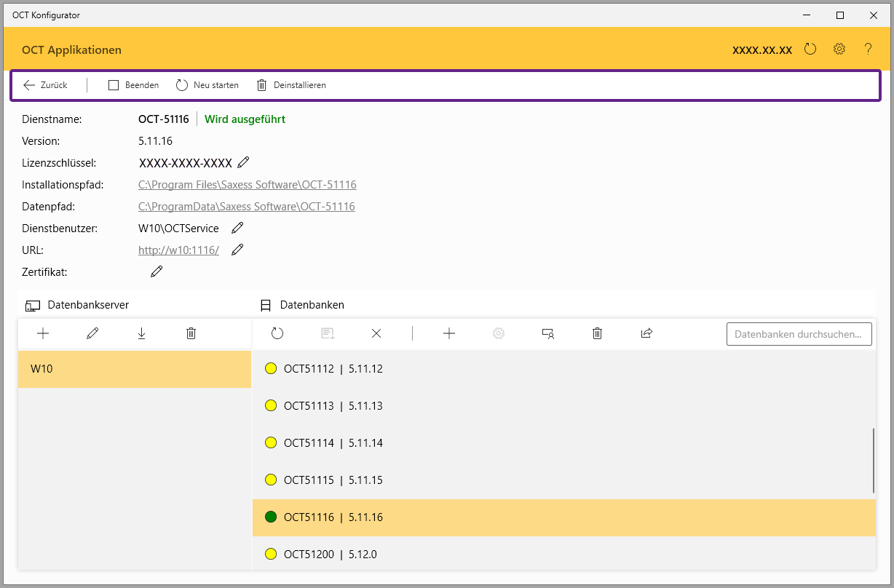Refresh the Datenbanken list
The image size is (894, 588).
pos(277,333)
